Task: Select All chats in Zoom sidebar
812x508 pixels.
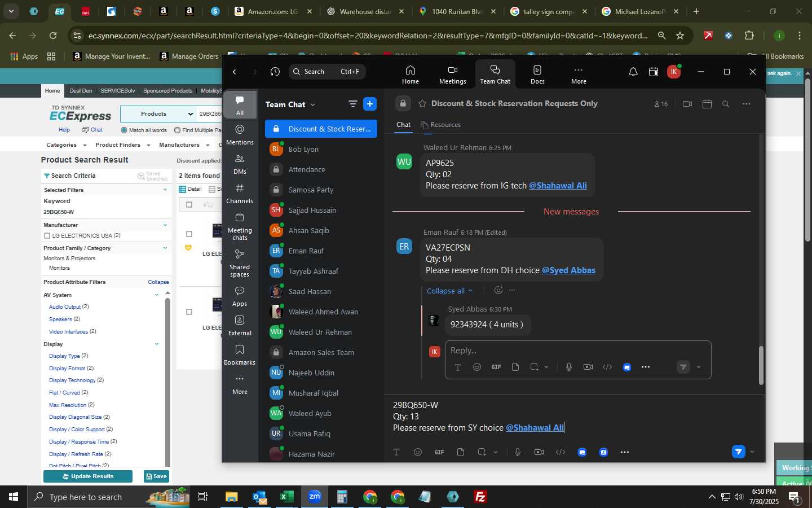Action: [240, 105]
